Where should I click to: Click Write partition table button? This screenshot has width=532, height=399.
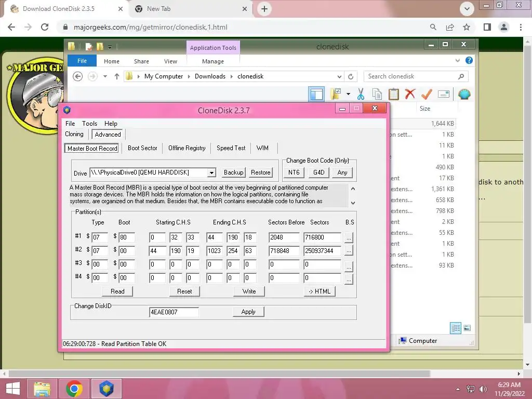coord(249,291)
